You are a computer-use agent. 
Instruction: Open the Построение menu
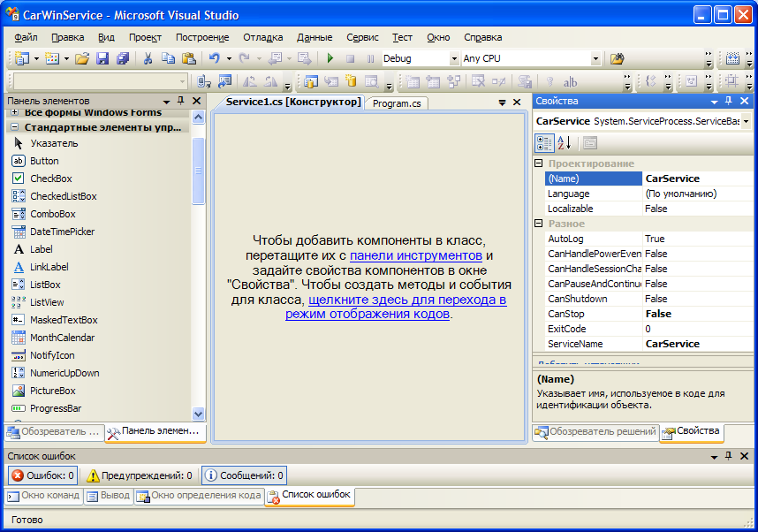202,37
